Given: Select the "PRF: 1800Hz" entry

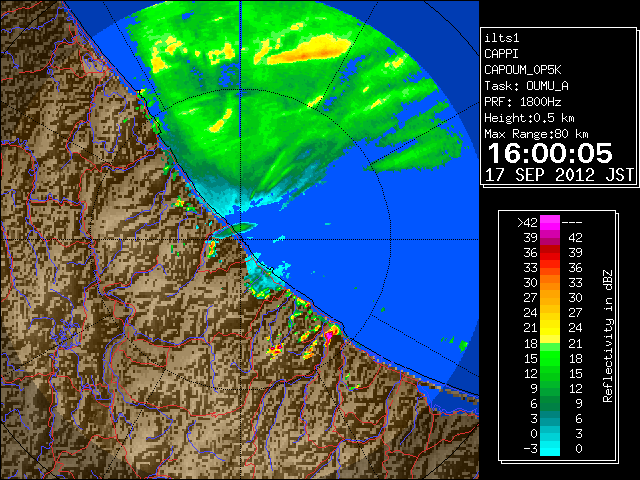Looking at the screenshot, I should (x=523, y=102).
